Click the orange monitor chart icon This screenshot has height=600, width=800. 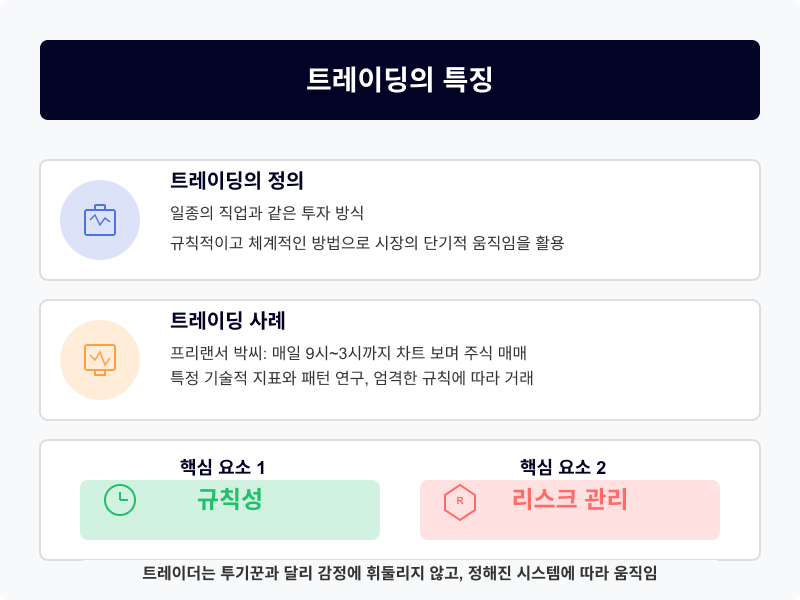(x=100, y=360)
